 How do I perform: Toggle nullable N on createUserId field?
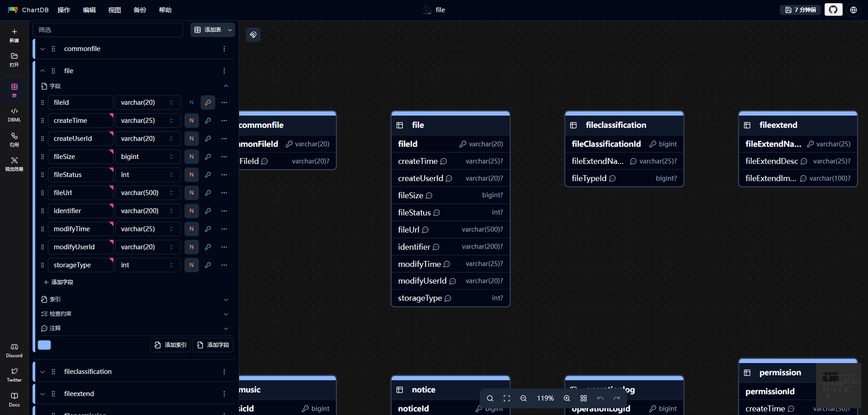coord(192,139)
